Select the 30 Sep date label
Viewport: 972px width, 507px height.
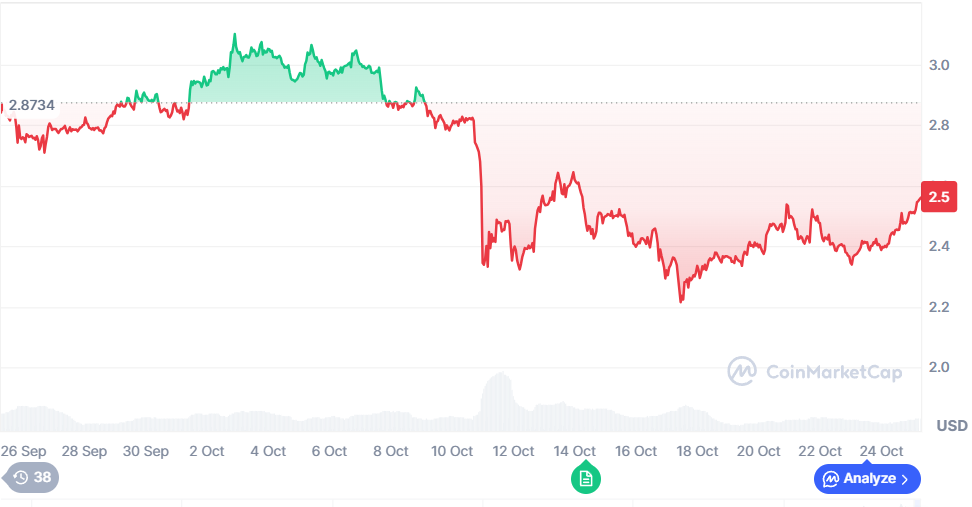(x=145, y=451)
